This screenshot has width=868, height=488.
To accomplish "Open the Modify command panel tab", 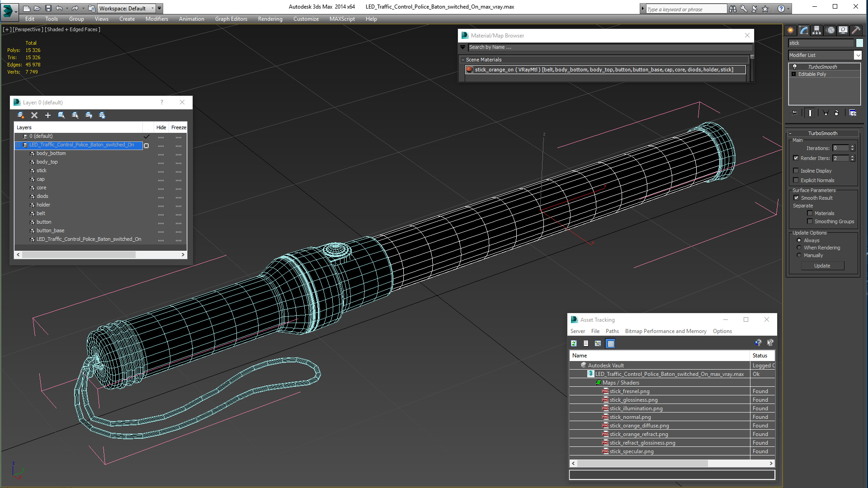I will point(804,30).
